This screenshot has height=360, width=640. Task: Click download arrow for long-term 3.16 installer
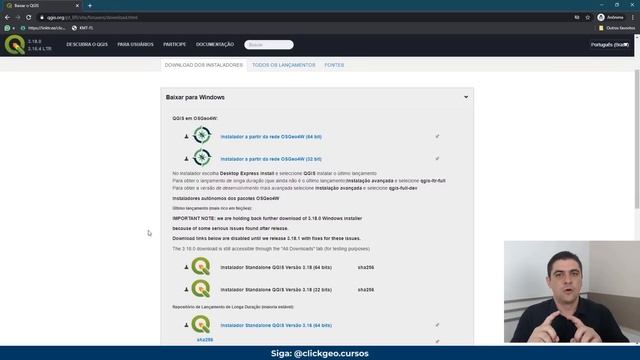click(186, 325)
